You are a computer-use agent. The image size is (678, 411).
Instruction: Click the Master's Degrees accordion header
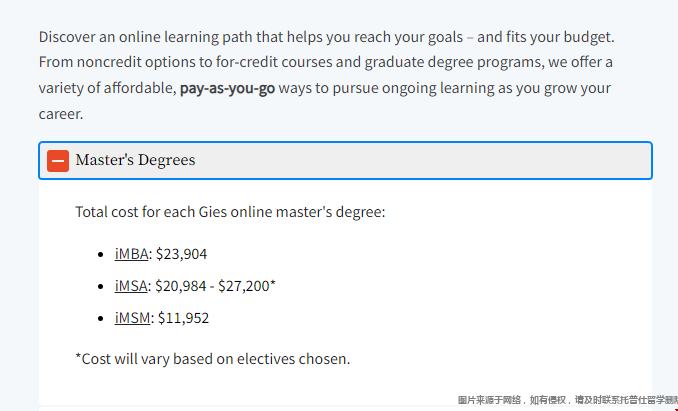345,160
